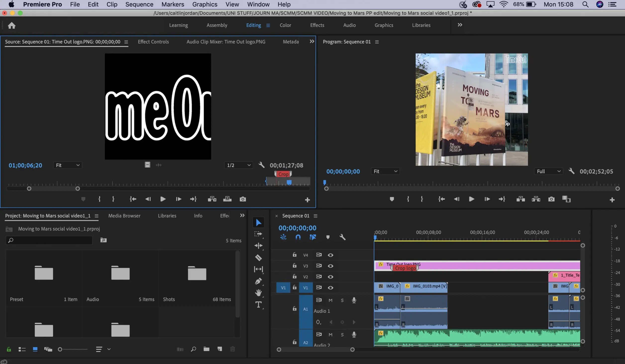The height and width of the screenshot is (364, 625).
Task: Open the Shots bin
Action: pos(197,273)
